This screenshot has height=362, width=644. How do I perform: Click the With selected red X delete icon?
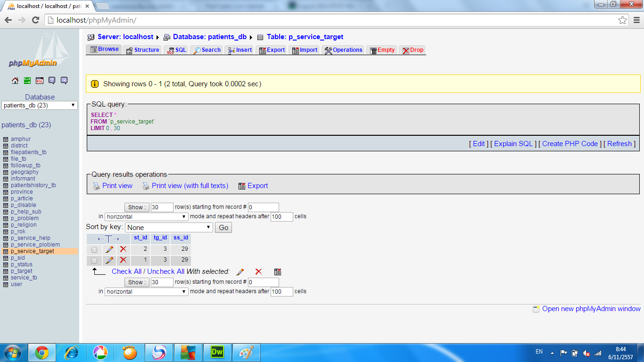258,271
